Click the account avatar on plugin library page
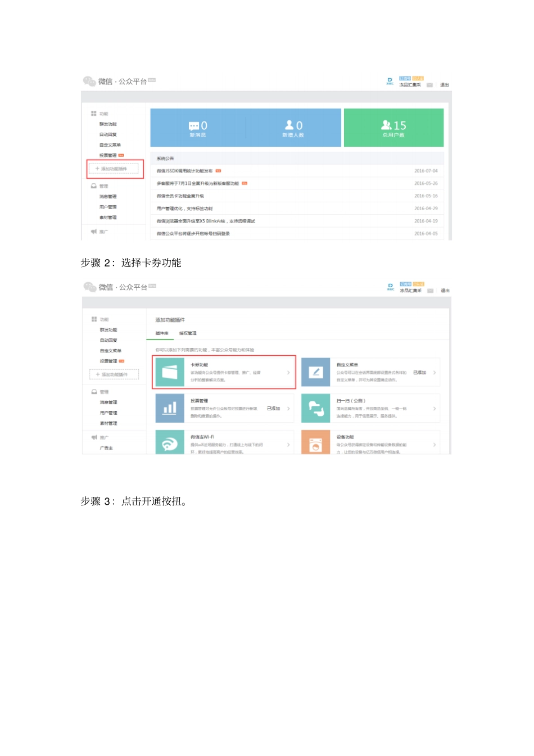Image resolution: width=534 pixels, height=756 pixels. click(390, 287)
